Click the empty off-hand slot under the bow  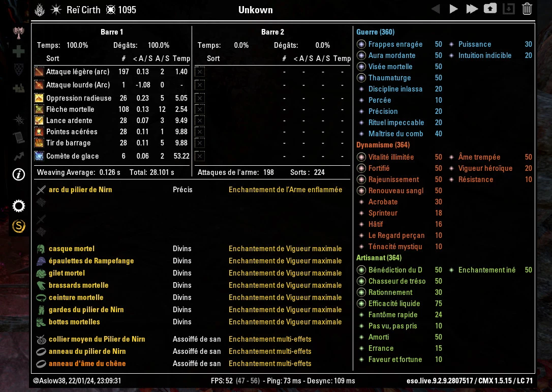[x=41, y=202]
